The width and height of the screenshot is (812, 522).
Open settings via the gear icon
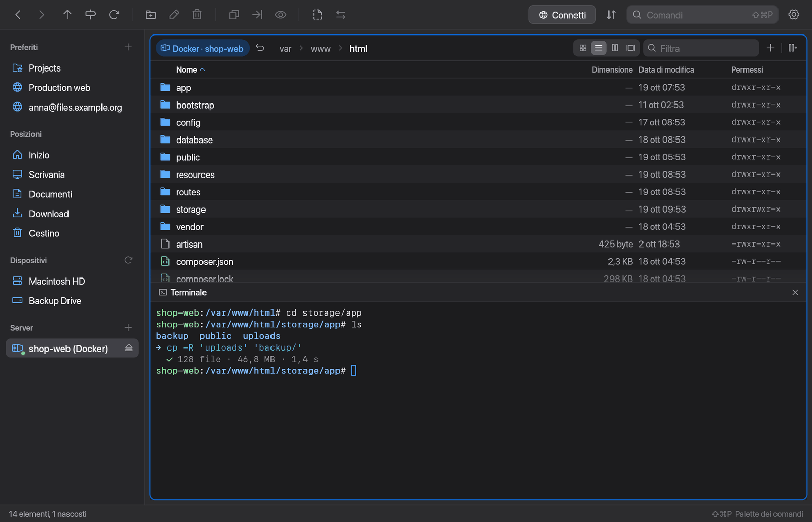tap(794, 15)
